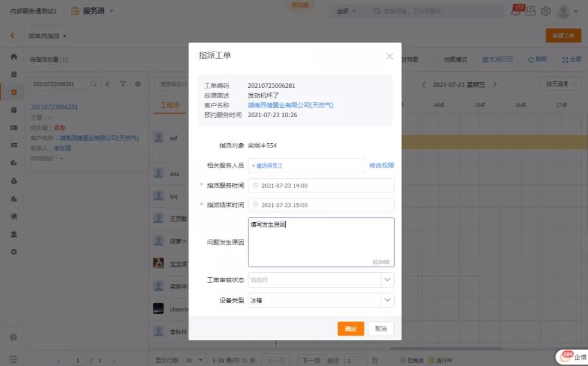This screenshot has width=588, height=366.
Task: Click the orange back arrow below the header
Action: click(x=13, y=35)
